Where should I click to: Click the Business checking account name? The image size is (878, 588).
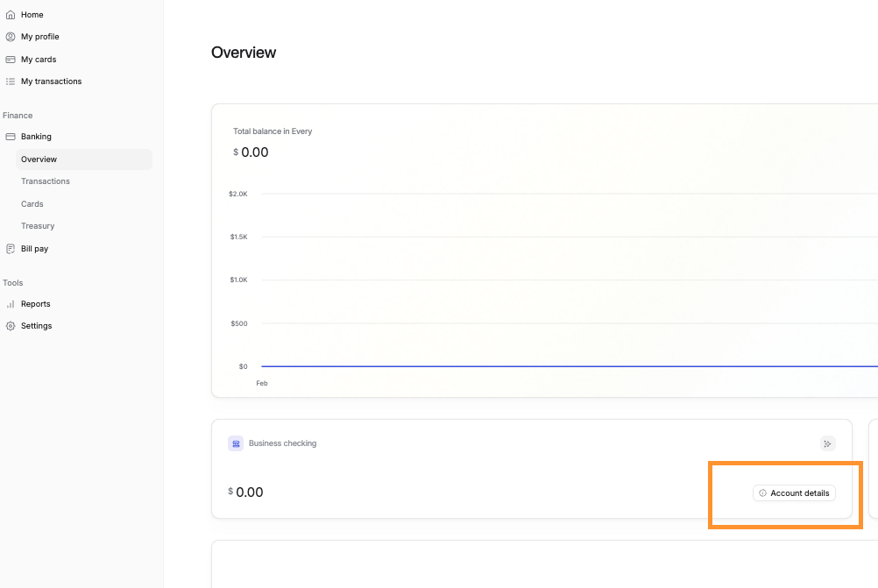pos(282,443)
